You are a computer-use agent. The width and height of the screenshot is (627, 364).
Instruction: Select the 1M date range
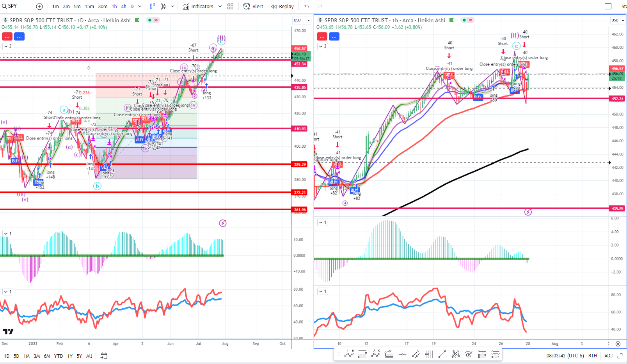(27, 356)
